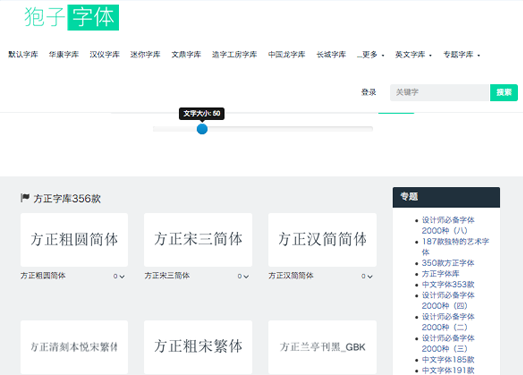The image size is (523, 375).
Task: Open the 方正汉简简体 font preview card
Action: (322, 240)
